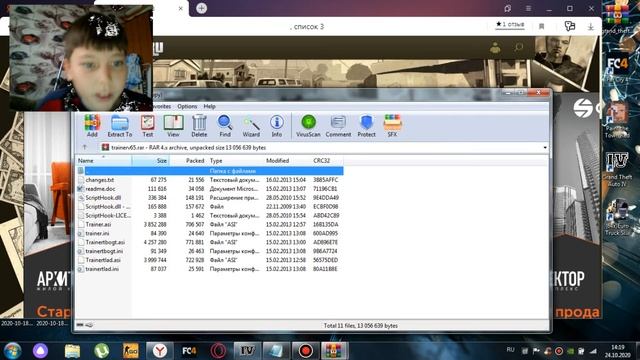Open the 1 отзыв reviews link
Viewport: 640px width, 360px height.
tap(510, 25)
